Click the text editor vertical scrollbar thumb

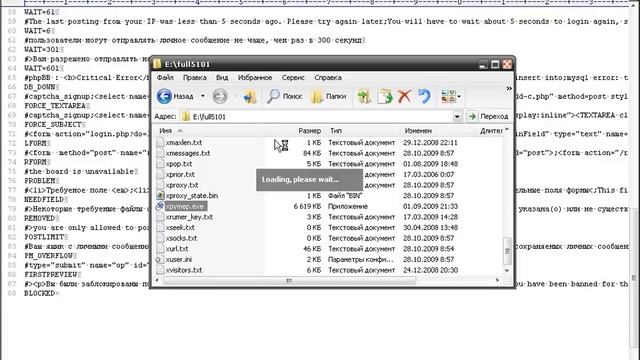tap(634, 278)
